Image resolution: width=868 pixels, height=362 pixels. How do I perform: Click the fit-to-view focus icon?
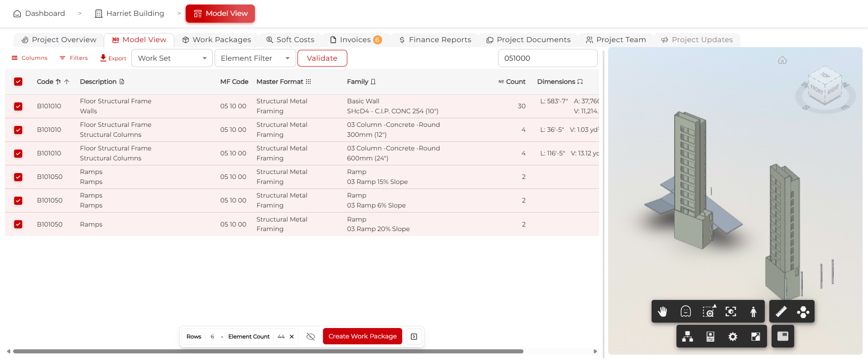[731, 312]
